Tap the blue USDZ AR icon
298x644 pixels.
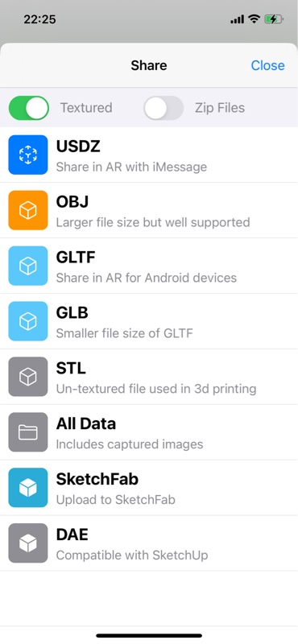tap(28, 155)
